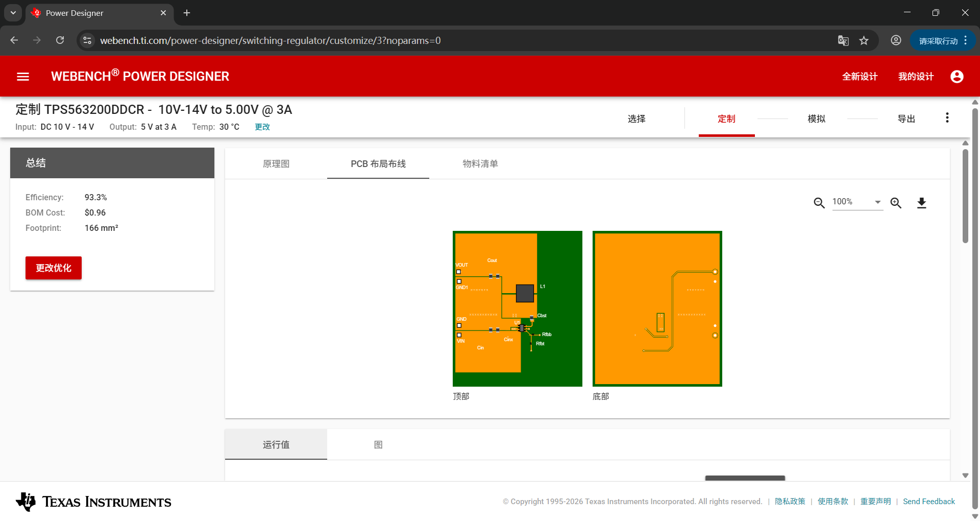
Task: Open the 100% zoom level dropdown
Action: (857, 202)
